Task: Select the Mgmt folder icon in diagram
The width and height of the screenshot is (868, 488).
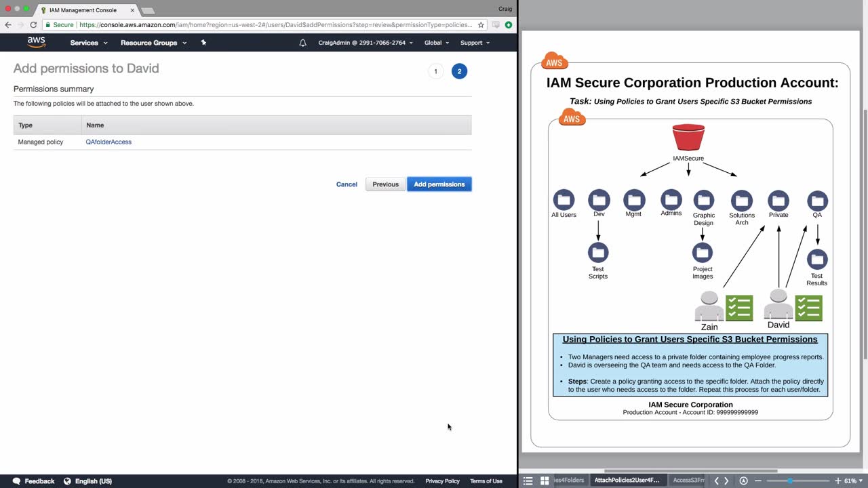Action: tap(634, 200)
